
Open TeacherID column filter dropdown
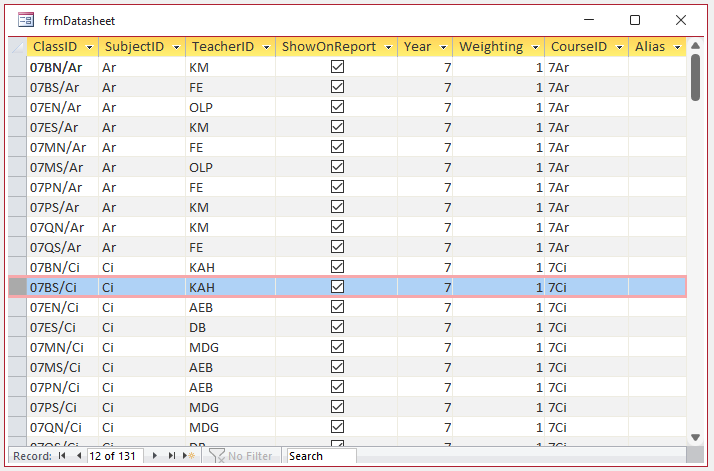pos(266,47)
